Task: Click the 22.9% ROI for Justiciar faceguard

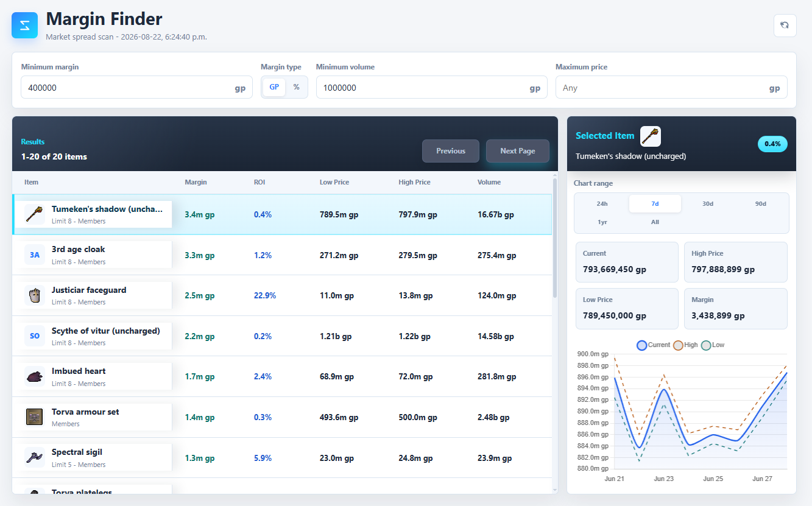Action: click(265, 295)
